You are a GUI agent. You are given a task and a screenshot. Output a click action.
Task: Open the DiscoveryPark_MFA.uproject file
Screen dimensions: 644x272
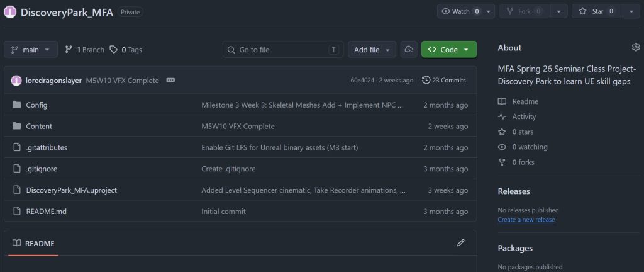pos(71,190)
